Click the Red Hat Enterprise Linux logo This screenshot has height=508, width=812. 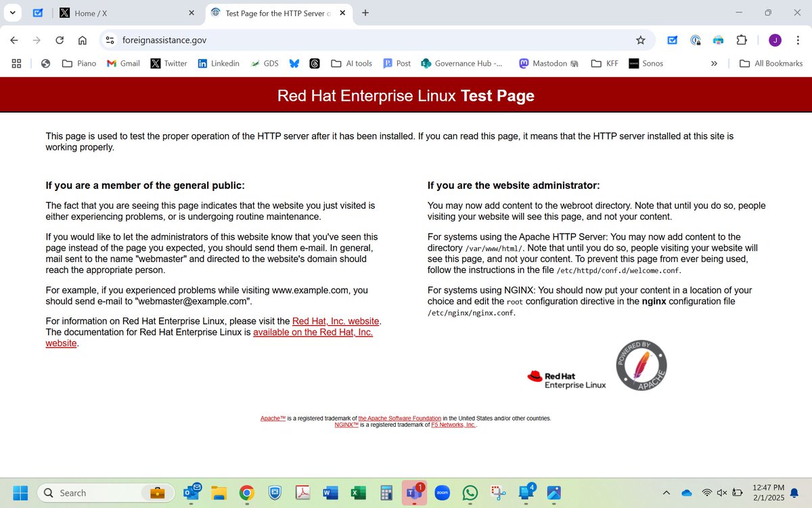[566, 380]
